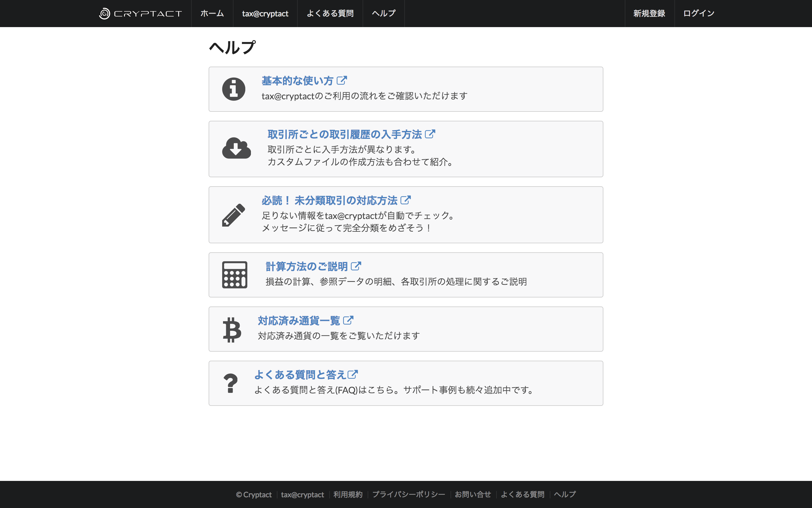Click the Bitcoin symbol icon

pyautogui.click(x=232, y=330)
